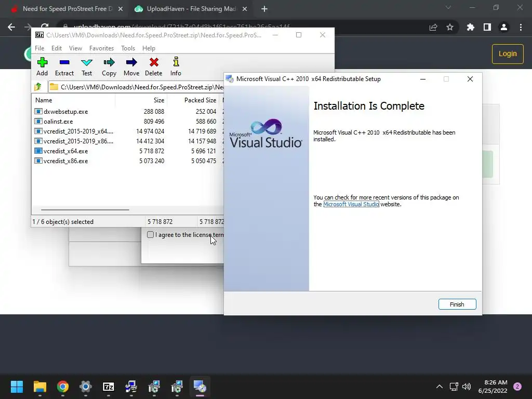The height and width of the screenshot is (399, 532).
Task: Bookmark this page with the star icon
Action: click(450, 27)
